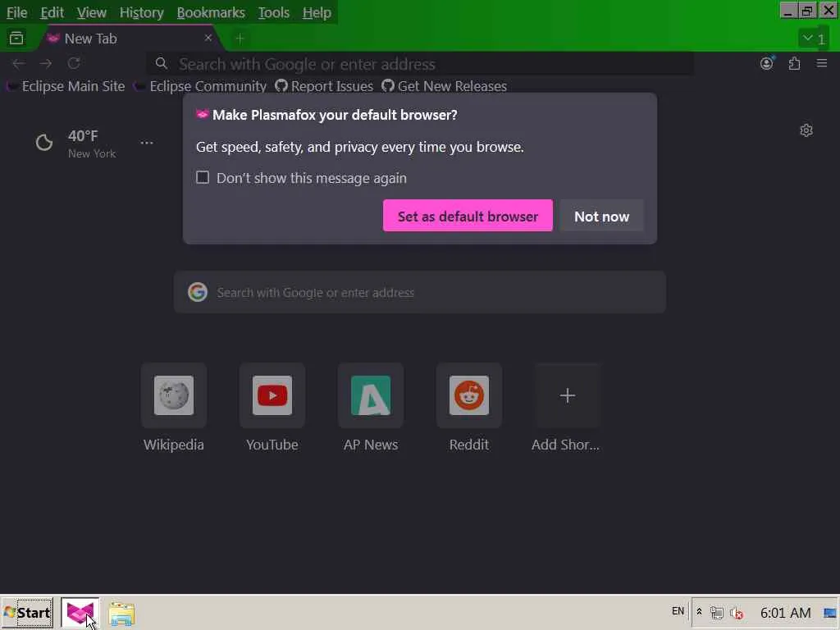Viewport: 840px width, 630px height.
Task: Open new tab page settings gear
Action: [806, 130]
